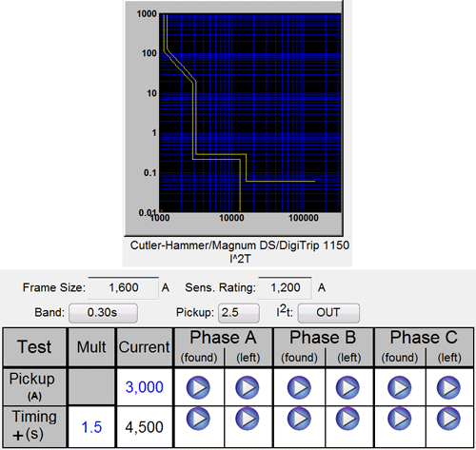The width and height of the screenshot is (476, 450).
Task: Launch Pickup test Phase C found
Action: pyautogui.click(x=400, y=387)
